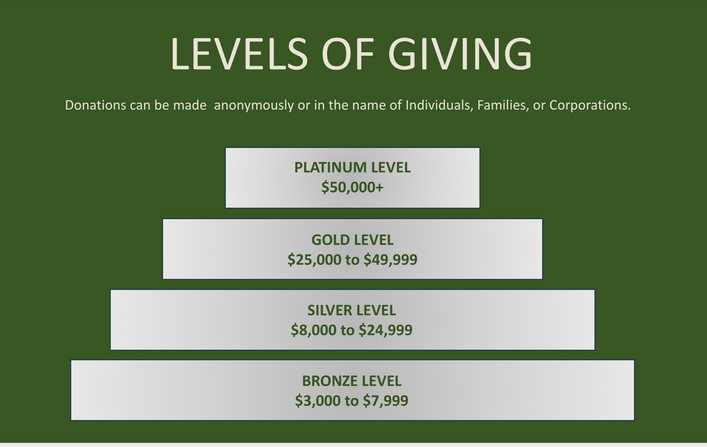Click the word OF in the title
The height and width of the screenshot is (447, 707).
point(348,54)
